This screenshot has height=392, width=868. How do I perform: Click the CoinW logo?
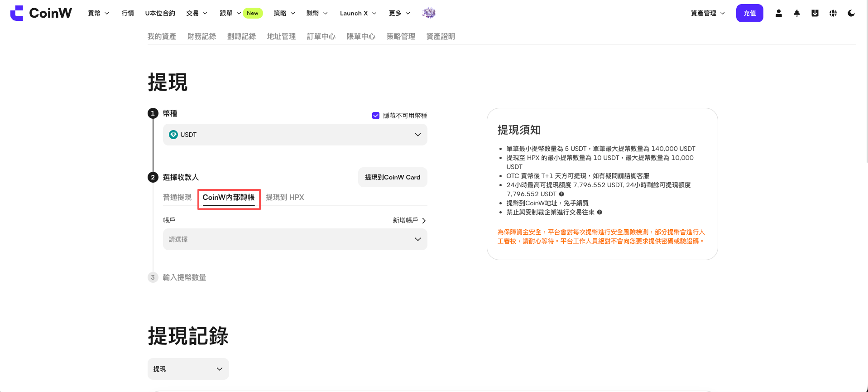[x=41, y=13]
